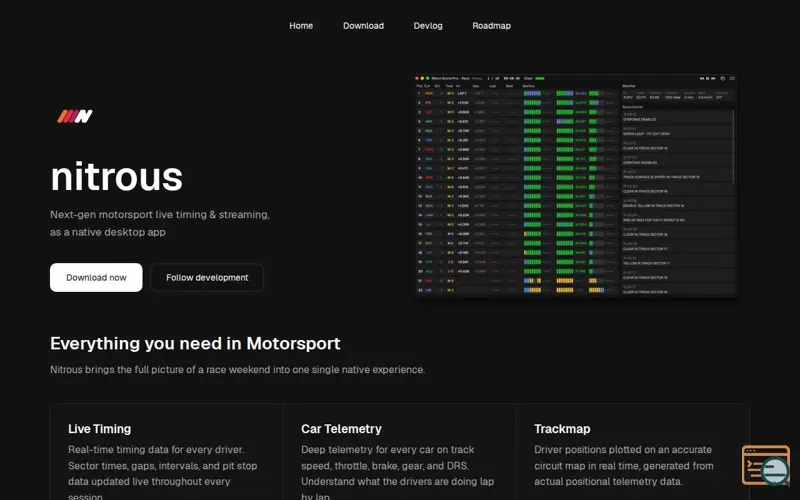The width and height of the screenshot is (800, 500).
Task: Open the app live timing screenshot preview
Action: (575, 186)
